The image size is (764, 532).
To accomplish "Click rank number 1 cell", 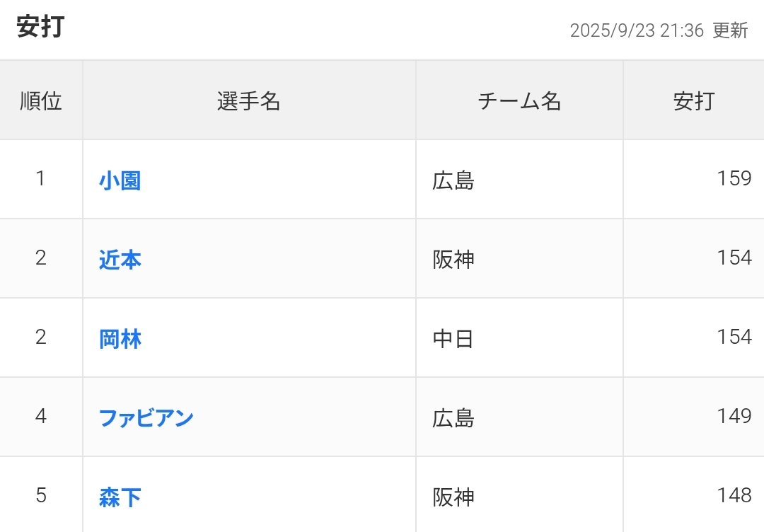I will (41, 178).
